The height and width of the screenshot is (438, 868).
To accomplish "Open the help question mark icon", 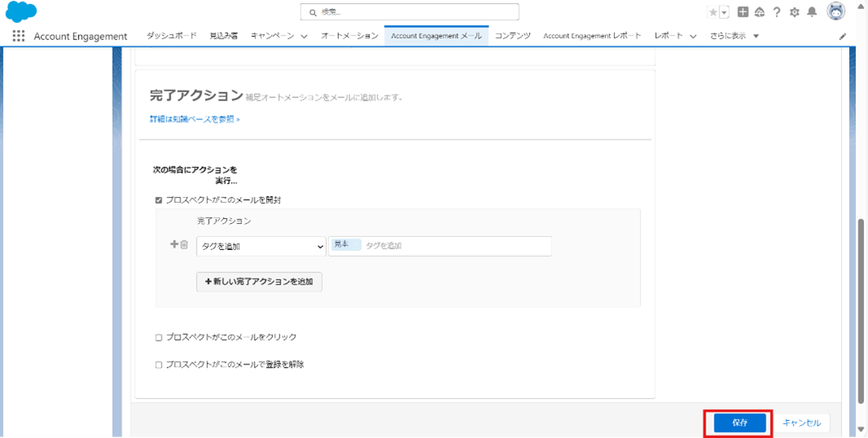I will pyautogui.click(x=777, y=12).
